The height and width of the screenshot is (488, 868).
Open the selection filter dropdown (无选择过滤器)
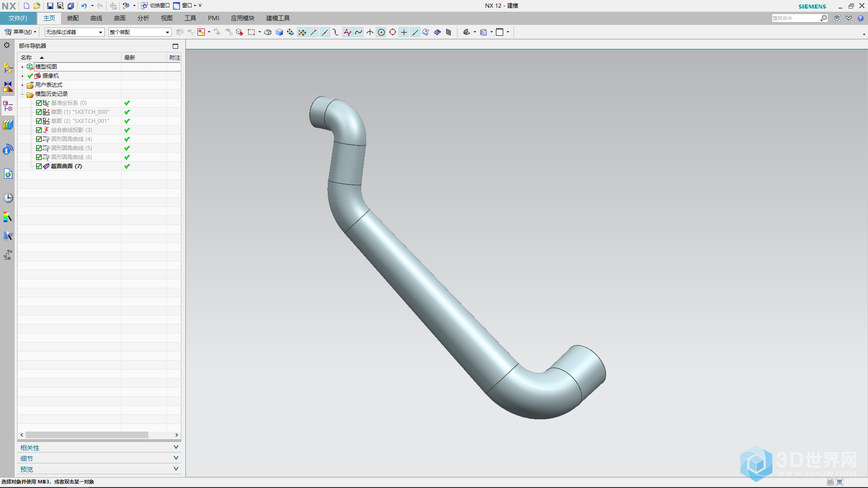pyautogui.click(x=74, y=32)
